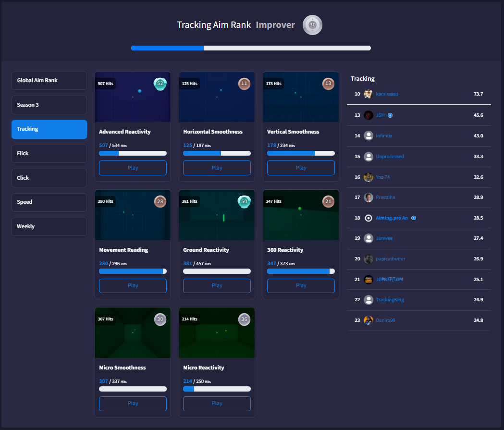The width and height of the screenshot is (504, 430).
Task: Click the verified badge next to JSM
Action: pyautogui.click(x=389, y=115)
